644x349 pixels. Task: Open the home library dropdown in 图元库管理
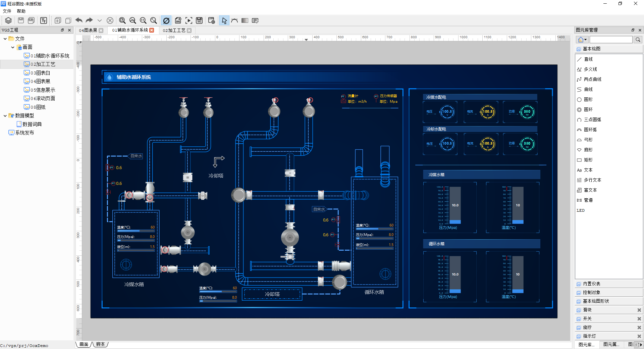582,40
